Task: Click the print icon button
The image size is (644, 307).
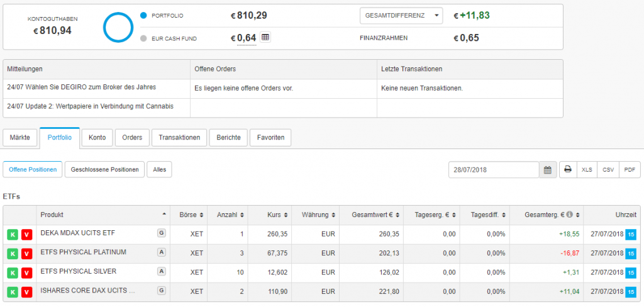Action: pos(567,169)
